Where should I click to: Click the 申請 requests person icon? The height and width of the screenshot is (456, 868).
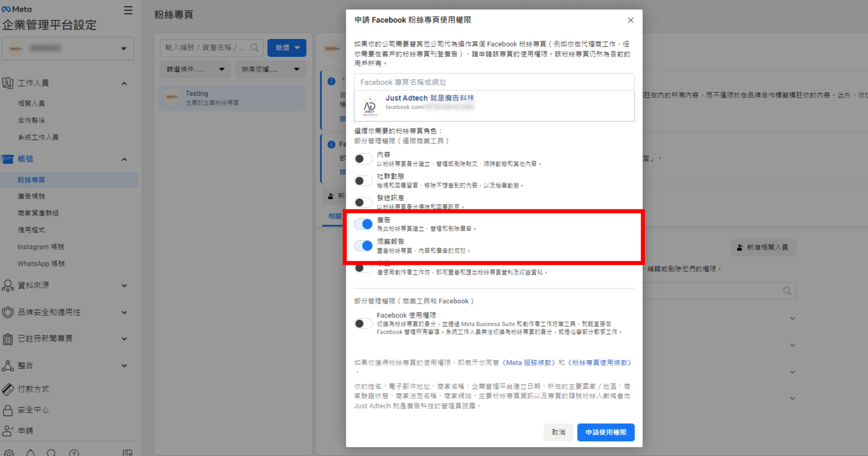click(x=8, y=431)
